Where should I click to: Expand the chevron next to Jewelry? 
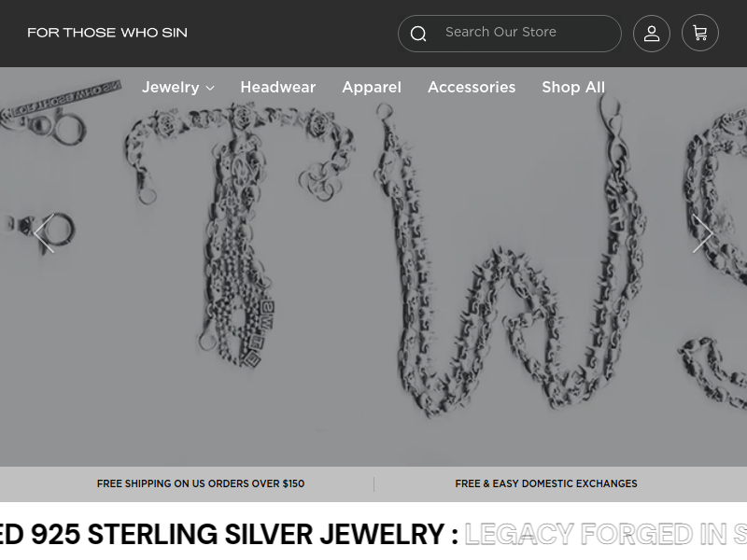tap(210, 88)
